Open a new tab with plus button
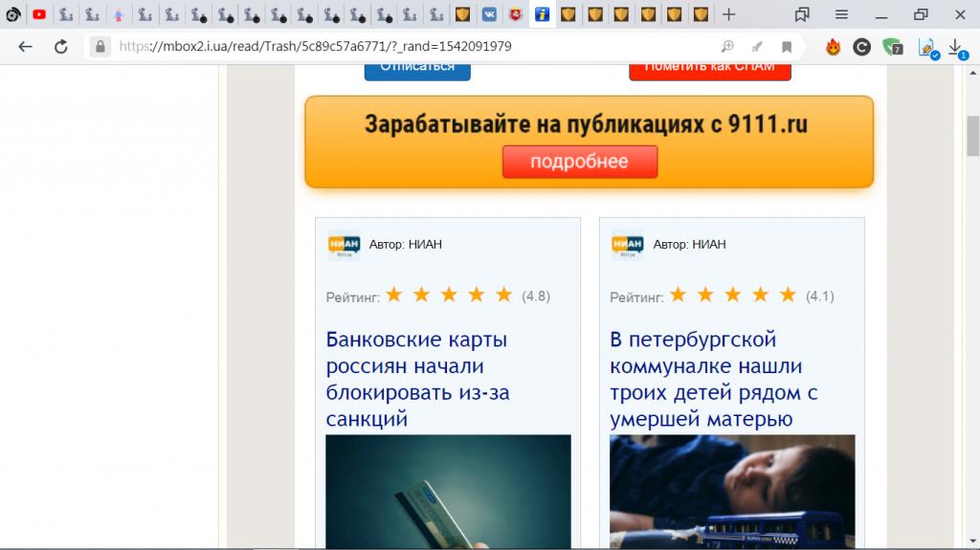 click(729, 14)
